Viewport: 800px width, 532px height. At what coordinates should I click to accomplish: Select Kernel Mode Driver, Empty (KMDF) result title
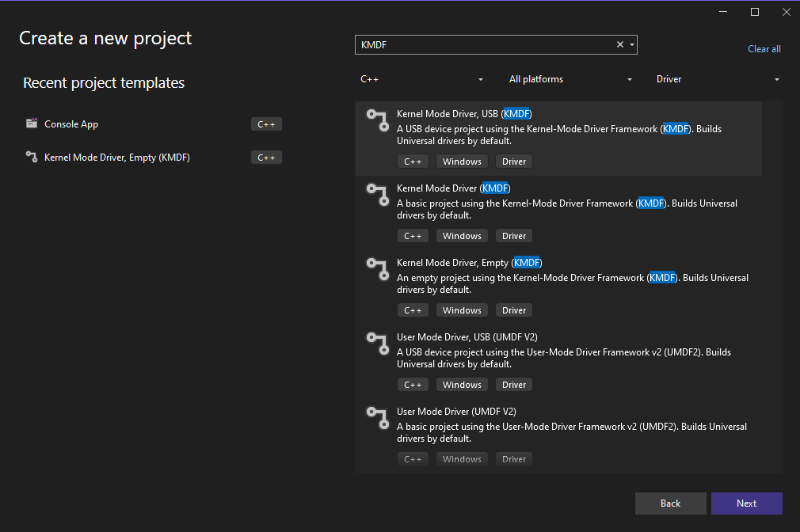click(x=470, y=263)
